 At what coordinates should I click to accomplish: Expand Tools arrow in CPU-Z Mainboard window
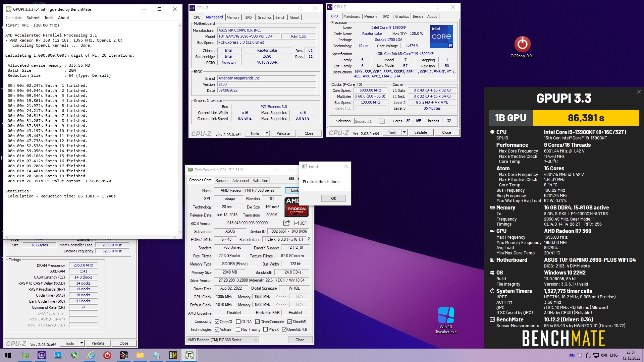tap(267, 133)
